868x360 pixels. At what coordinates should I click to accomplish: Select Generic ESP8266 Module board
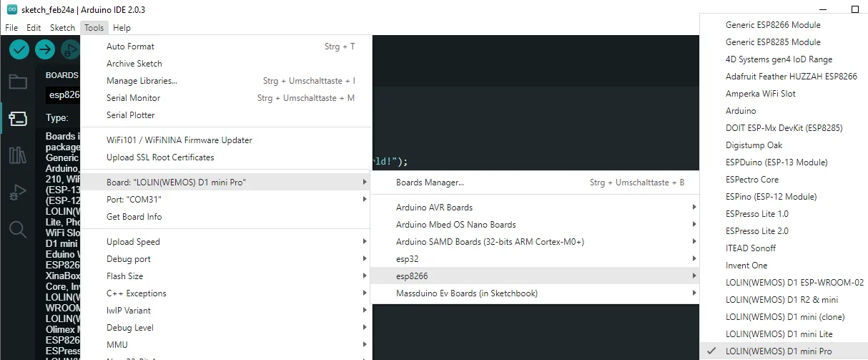773,25
